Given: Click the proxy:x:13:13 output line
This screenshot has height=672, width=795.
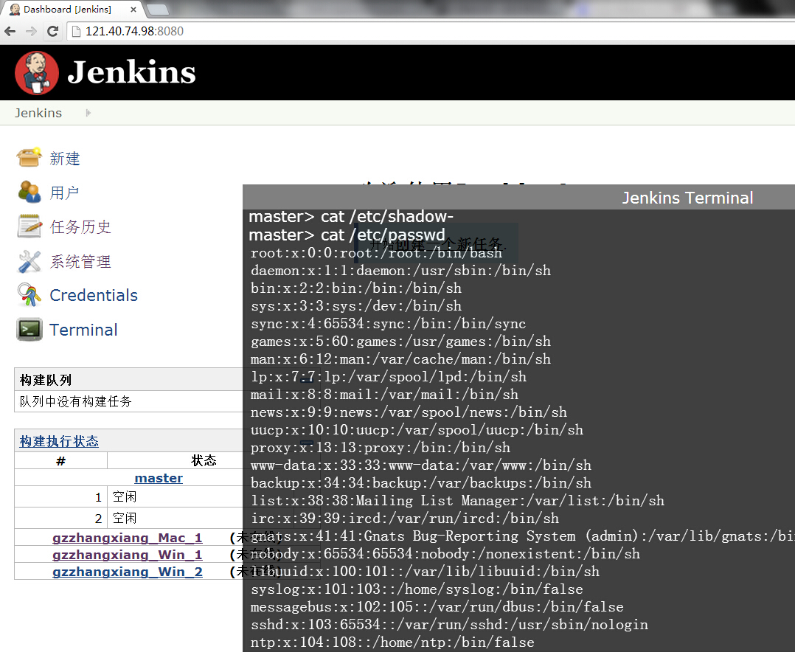Looking at the screenshot, I should tap(381, 447).
